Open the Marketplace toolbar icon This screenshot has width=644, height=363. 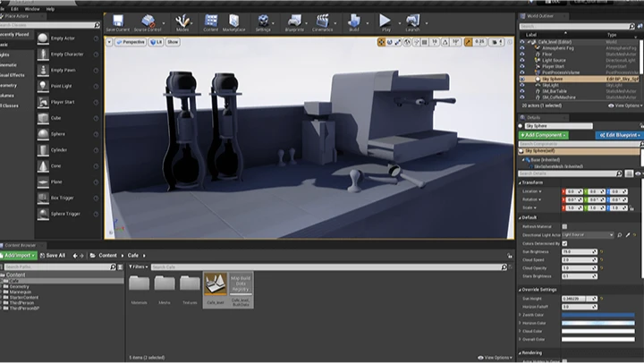pyautogui.click(x=233, y=22)
